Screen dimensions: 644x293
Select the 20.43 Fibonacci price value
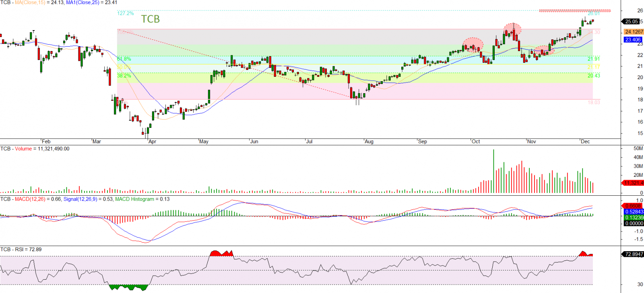tap(594, 76)
